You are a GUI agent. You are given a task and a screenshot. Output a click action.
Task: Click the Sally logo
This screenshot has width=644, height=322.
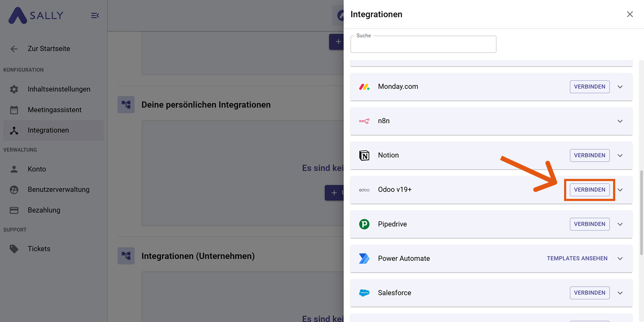tap(36, 15)
